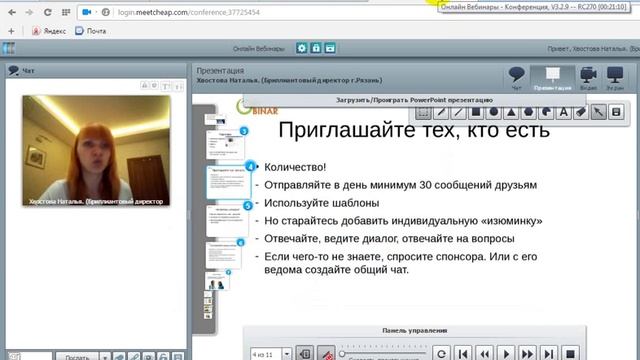Screen dimensions: 640x360
Task: Toggle the slide thumbnails panel button
Action: click(304, 354)
